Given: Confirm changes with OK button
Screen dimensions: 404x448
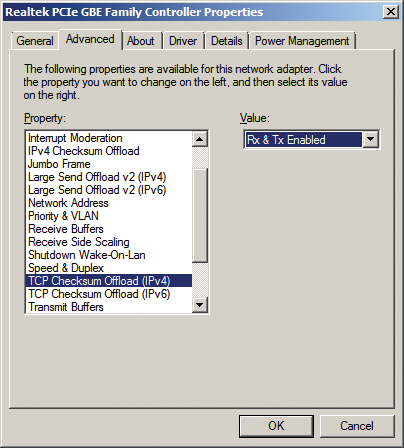Looking at the screenshot, I should pos(276,426).
